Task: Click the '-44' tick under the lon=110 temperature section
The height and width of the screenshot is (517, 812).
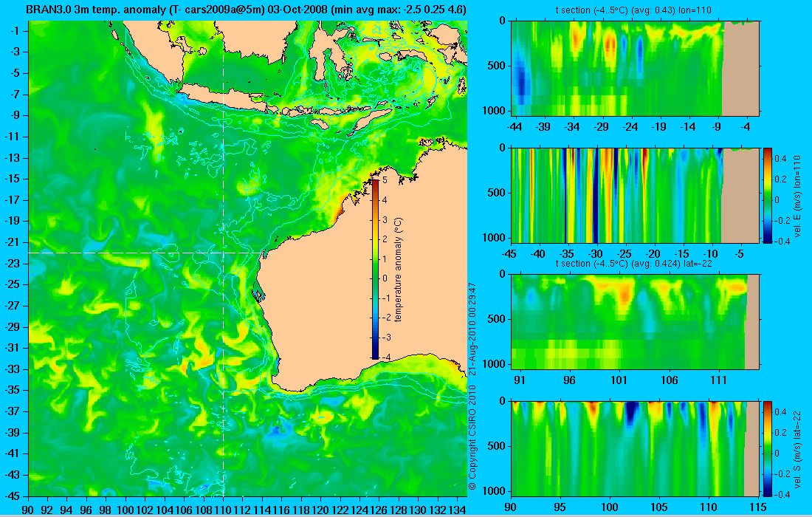Action: [x=515, y=127]
